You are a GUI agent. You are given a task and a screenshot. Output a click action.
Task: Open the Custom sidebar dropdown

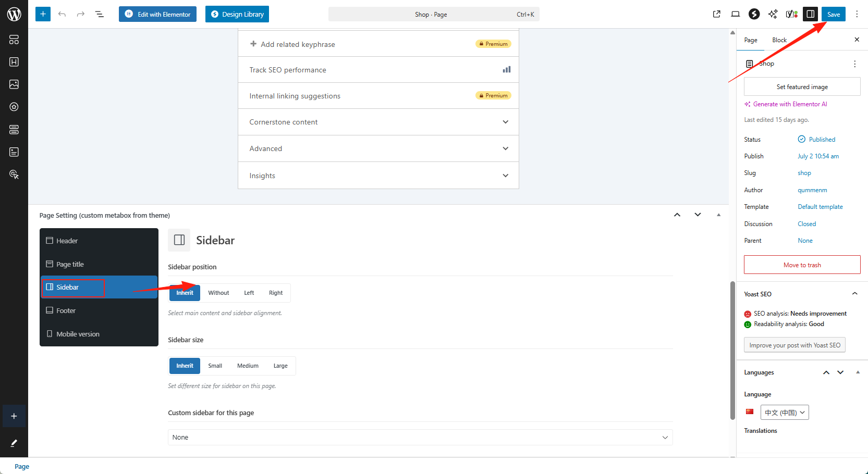[x=420, y=437]
